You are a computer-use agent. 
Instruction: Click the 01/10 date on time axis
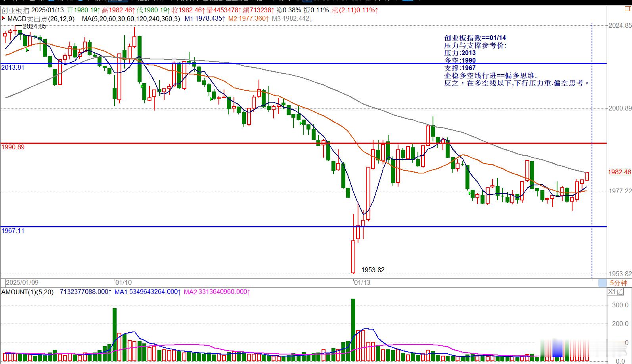coord(123,282)
